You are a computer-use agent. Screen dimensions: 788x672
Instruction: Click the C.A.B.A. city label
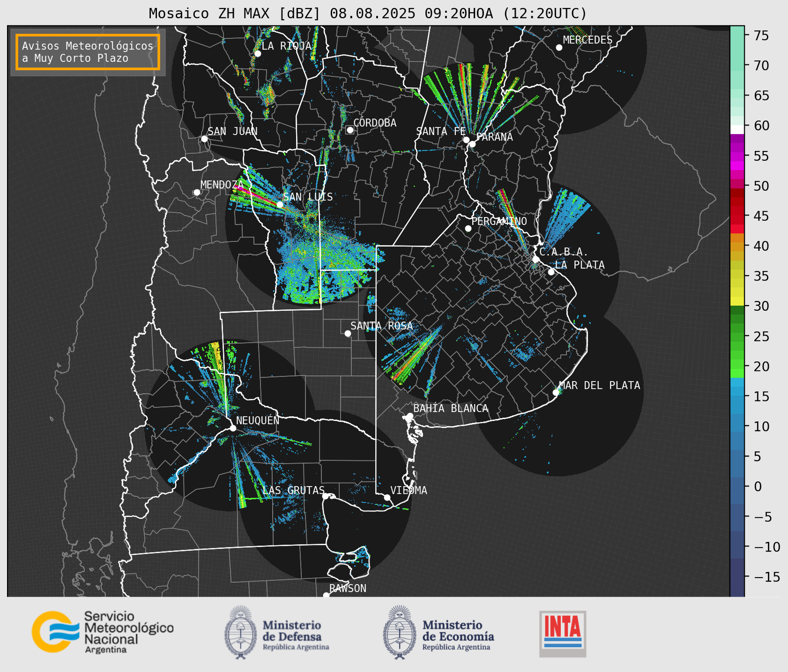(x=564, y=252)
